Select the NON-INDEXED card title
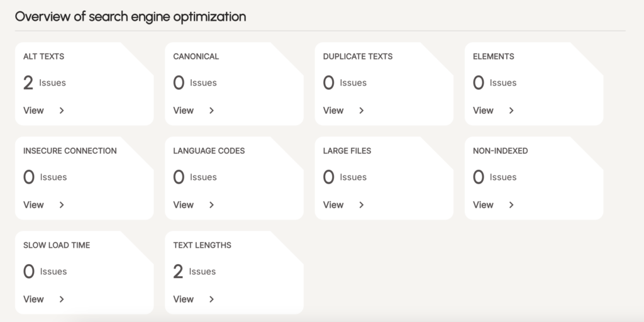Screen dimensions: 644x322 (x=500, y=151)
